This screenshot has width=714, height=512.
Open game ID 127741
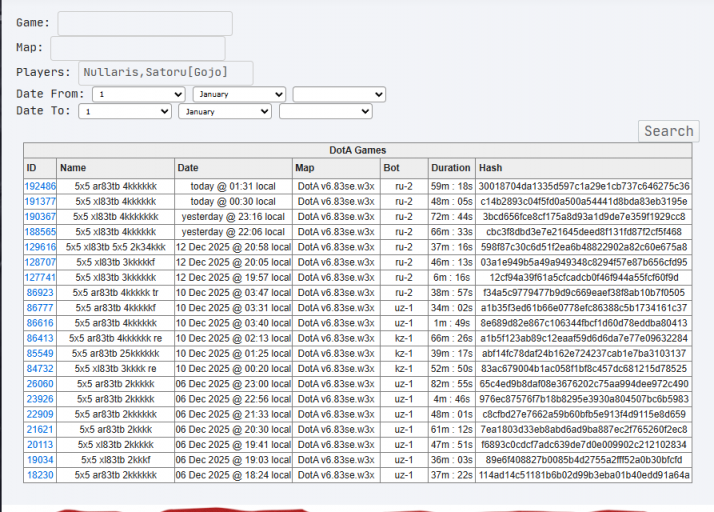tap(40, 277)
